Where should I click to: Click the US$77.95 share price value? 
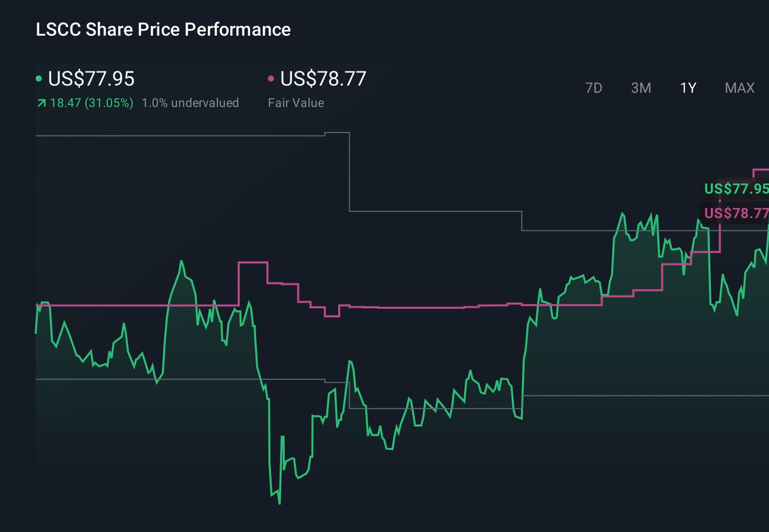91,79
